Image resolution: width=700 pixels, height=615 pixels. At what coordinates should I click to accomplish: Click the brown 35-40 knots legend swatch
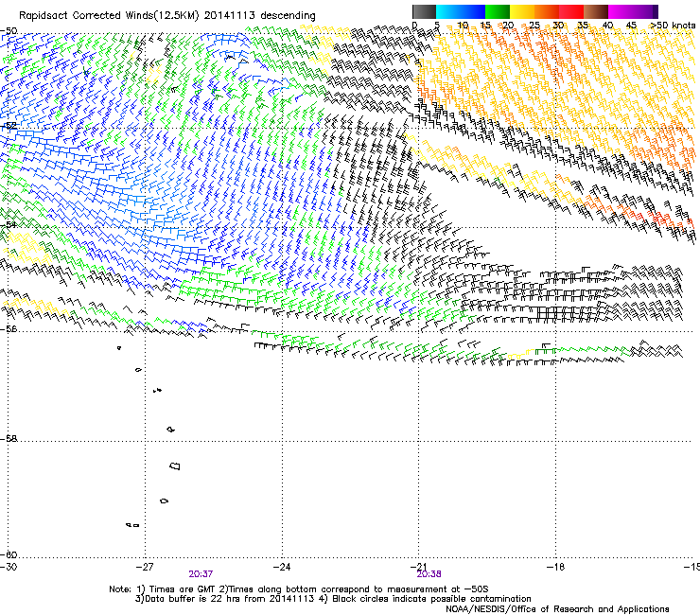(596, 11)
